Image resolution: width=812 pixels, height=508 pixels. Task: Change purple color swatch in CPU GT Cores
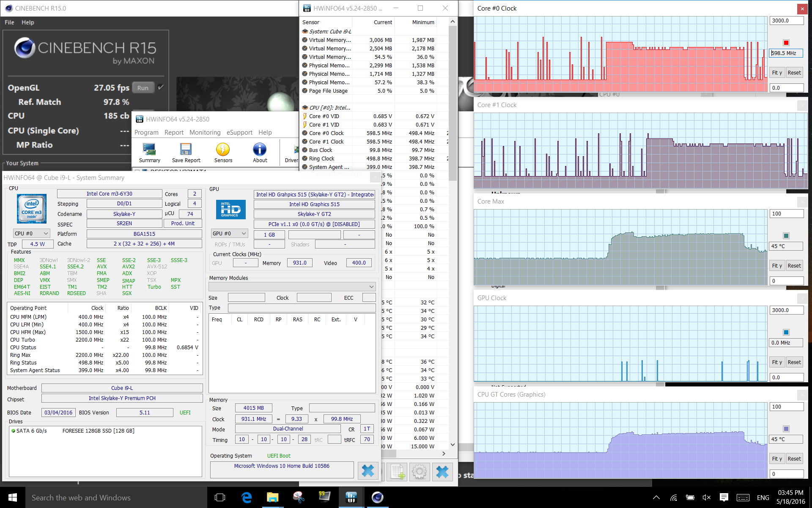pyautogui.click(x=786, y=429)
